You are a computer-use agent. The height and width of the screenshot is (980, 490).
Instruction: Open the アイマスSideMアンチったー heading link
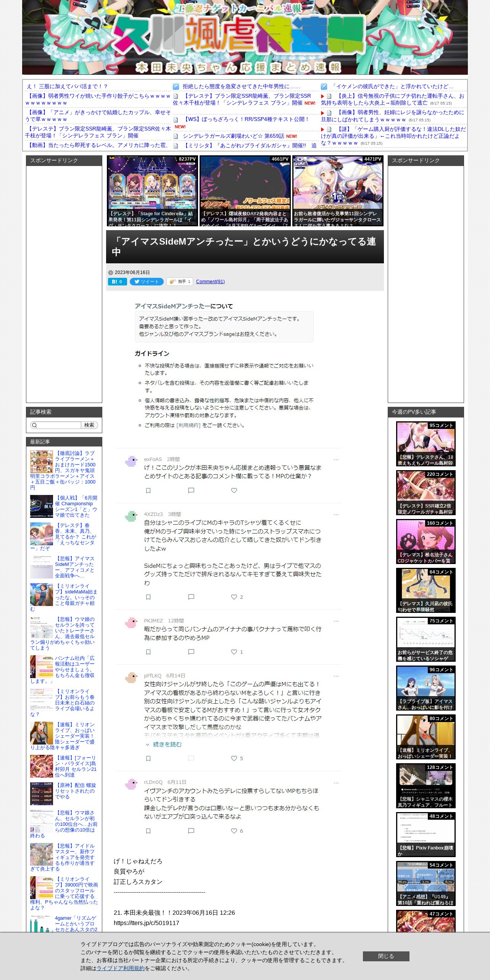coord(172,306)
